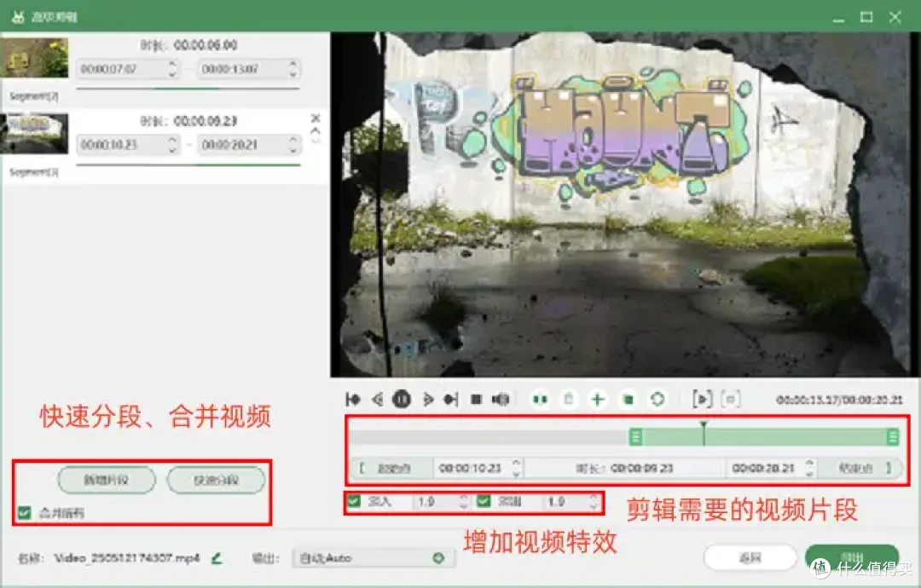921x588 pixels.
Task: Click the fade-out 1.0 value stepper
Action: (594, 501)
